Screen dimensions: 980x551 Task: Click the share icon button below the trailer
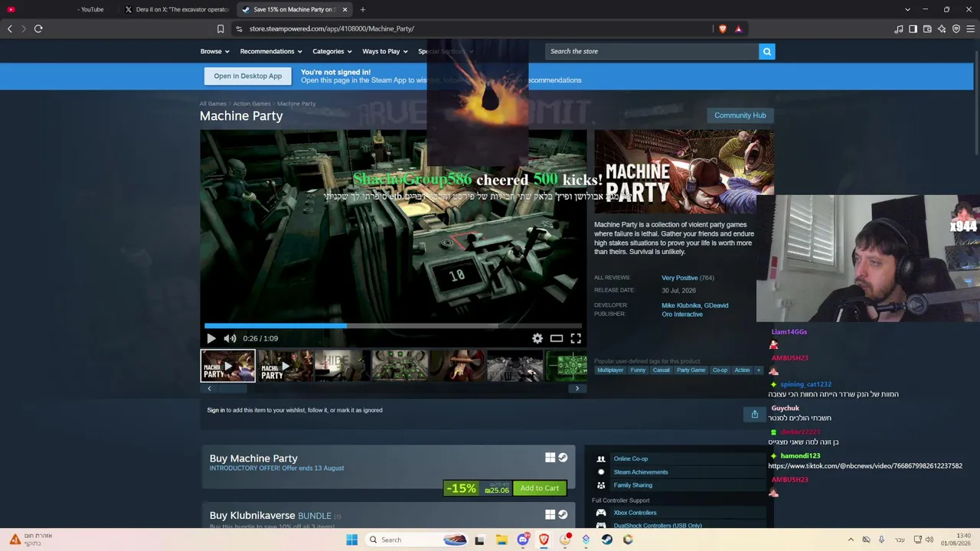[x=754, y=414]
